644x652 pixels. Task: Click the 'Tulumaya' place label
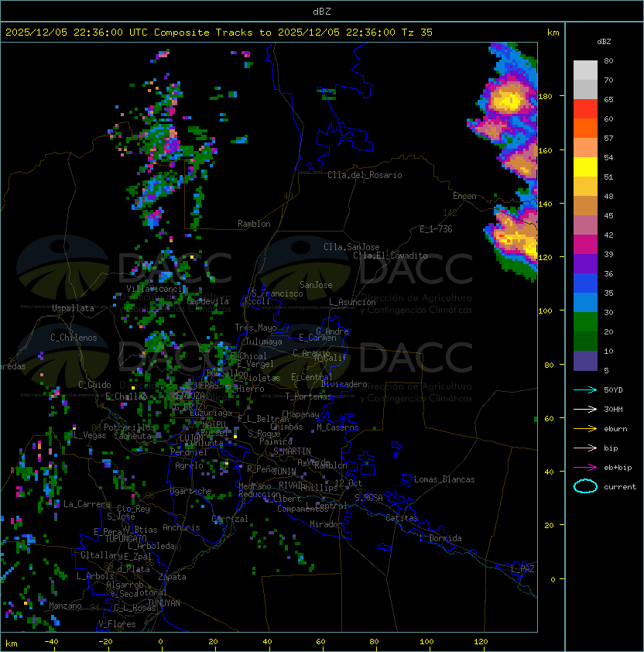[x=264, y=341]
